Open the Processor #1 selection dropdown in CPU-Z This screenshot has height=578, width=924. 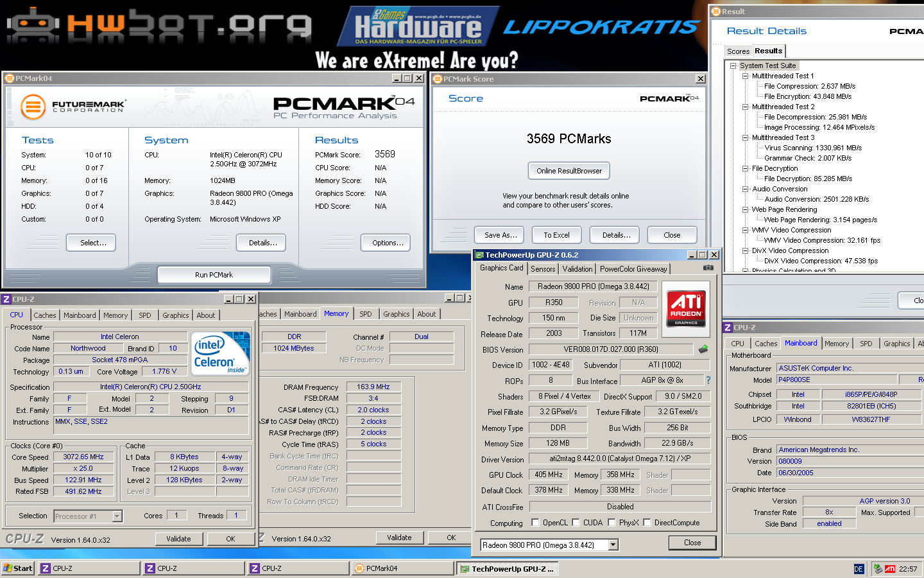(117, 516)
